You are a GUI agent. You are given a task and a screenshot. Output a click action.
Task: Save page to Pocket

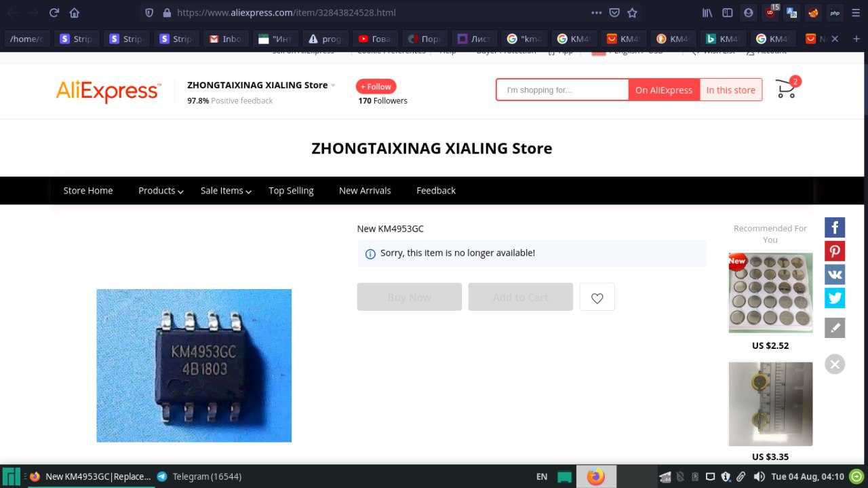(x=614, y=12)
